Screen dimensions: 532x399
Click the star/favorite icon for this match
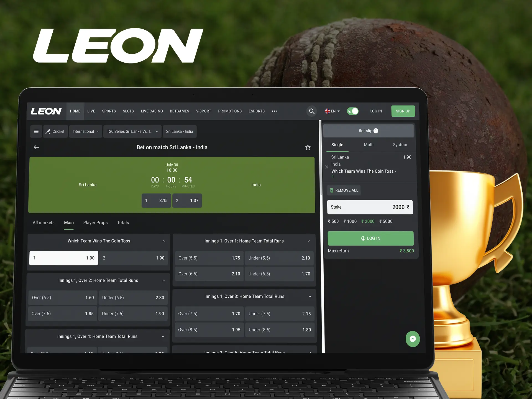click(308, 147)
